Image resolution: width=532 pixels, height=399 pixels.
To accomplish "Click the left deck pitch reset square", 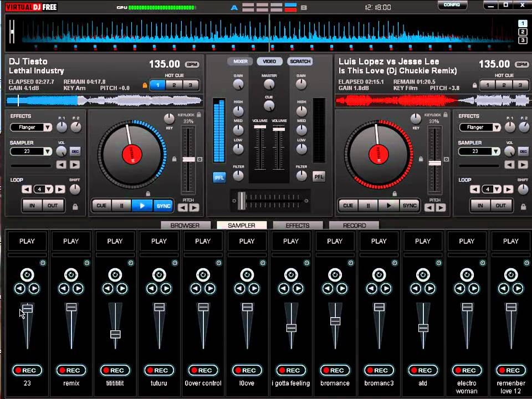I will 200,159.
